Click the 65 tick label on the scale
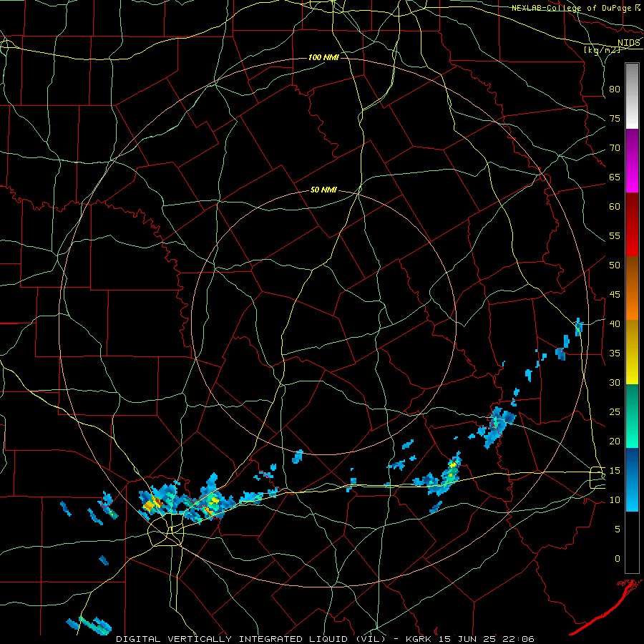Screen dimensions: 644x644 (615, 177)
